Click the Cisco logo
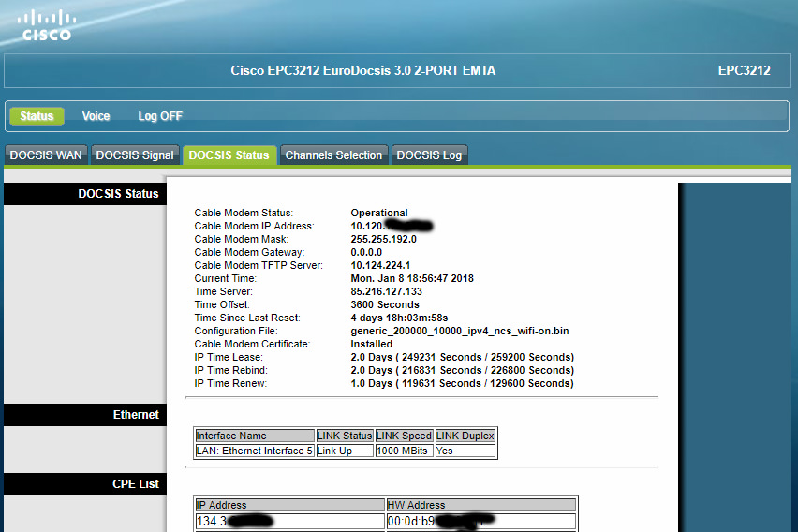Screen dimensions: 798x532 46,25
